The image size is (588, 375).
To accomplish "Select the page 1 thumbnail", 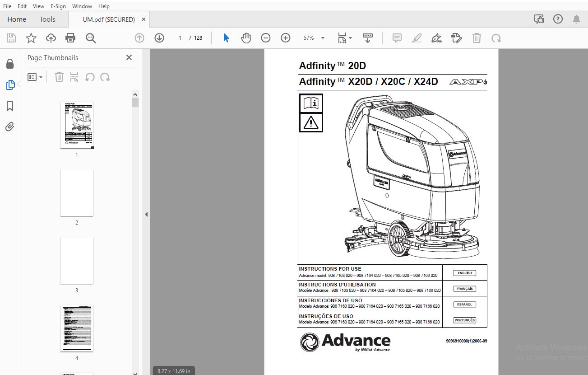I will [77, 125].
